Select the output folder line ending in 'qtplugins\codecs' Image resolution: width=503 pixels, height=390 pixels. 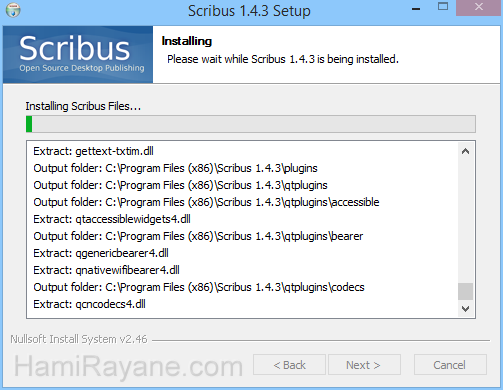coord(199,287)
